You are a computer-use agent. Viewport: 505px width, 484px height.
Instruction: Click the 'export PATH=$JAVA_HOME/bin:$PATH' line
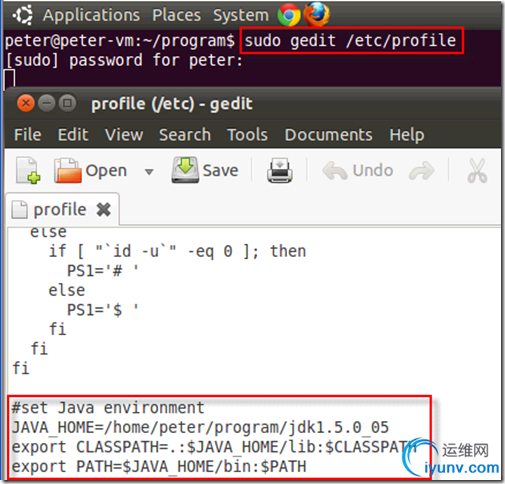pyautogui.click(x=159, y=466)
